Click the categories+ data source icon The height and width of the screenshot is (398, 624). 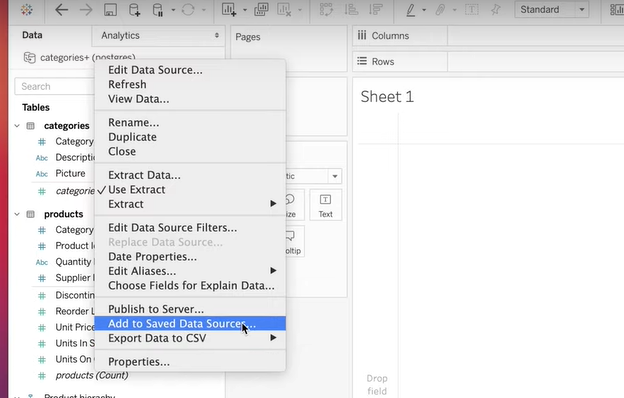(x=29, y=58)
